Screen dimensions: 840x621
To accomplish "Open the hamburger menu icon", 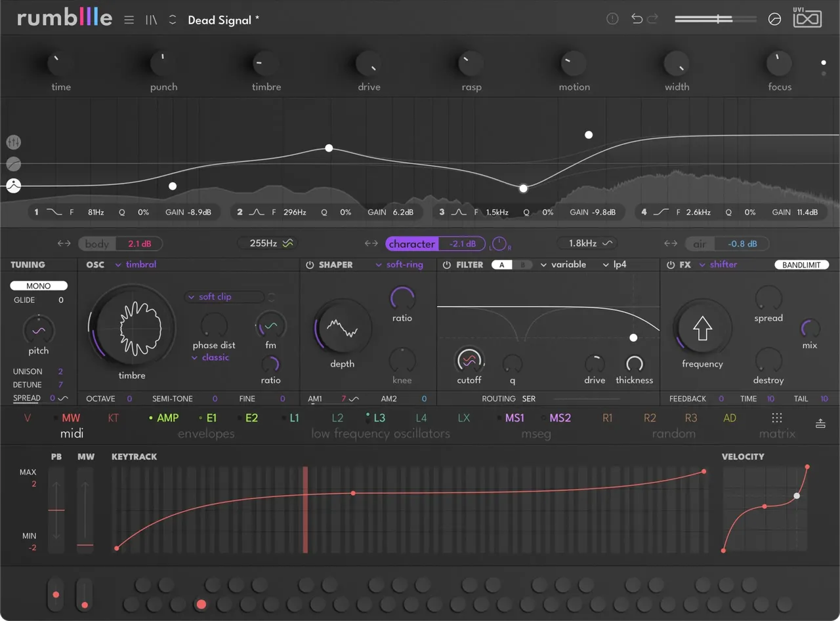I will click(129, 20).
